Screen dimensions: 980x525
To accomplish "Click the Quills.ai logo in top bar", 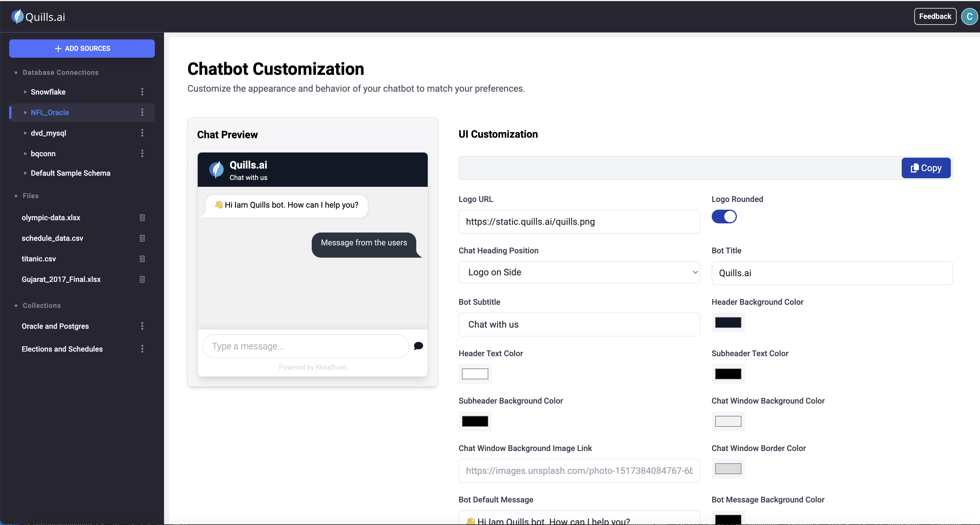I will pyautogui.click(x=38, y=17).
